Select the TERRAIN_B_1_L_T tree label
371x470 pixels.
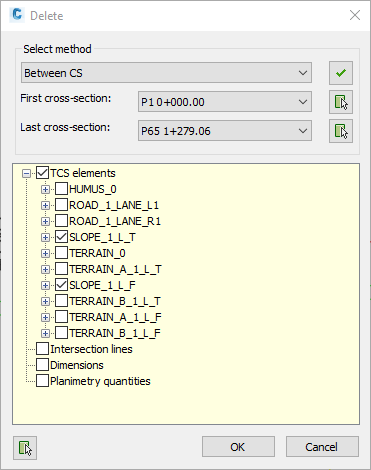click(115, 301)
